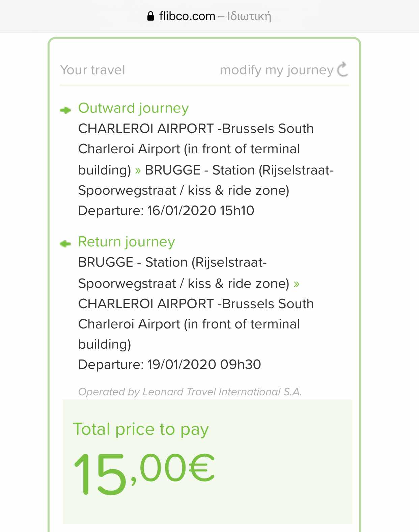Select the Return journey heading
This screenshot has height=532, width=419.
(127, 242)
